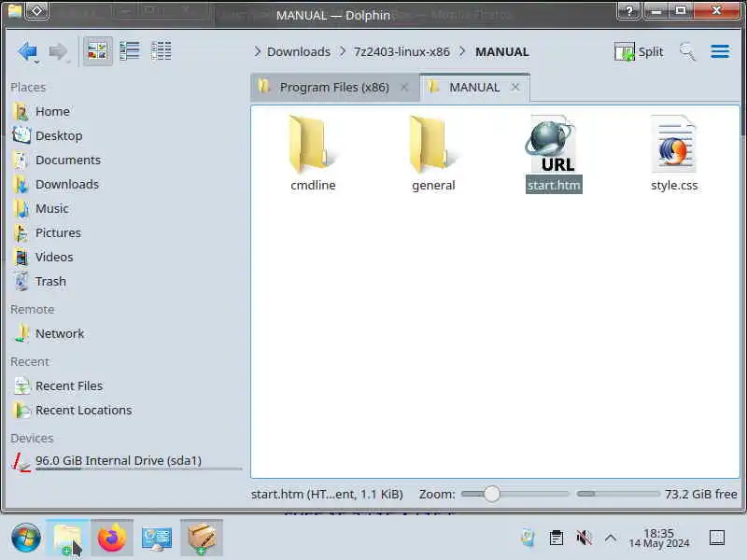Click the Dolphin file manager taskbar icon

67,538
